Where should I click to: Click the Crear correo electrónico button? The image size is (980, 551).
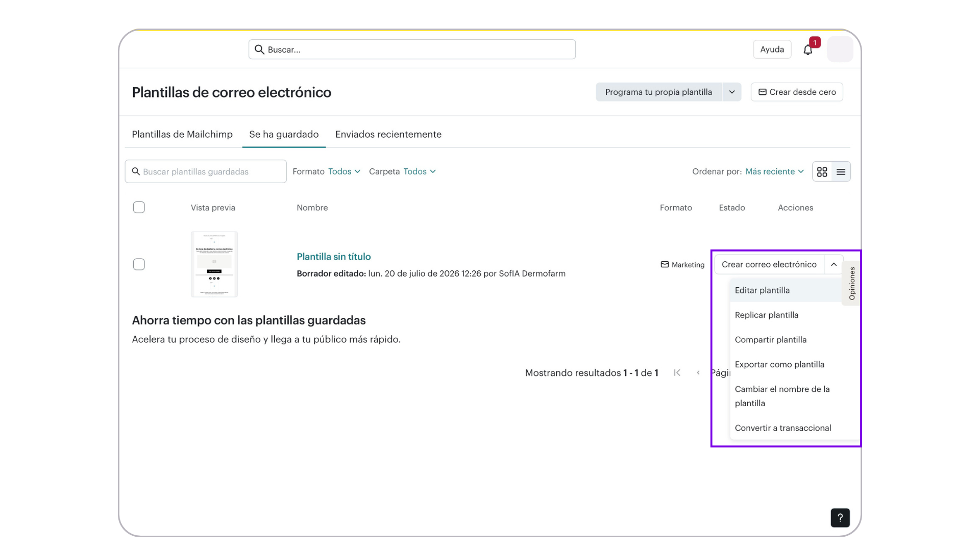pos(769,264)
